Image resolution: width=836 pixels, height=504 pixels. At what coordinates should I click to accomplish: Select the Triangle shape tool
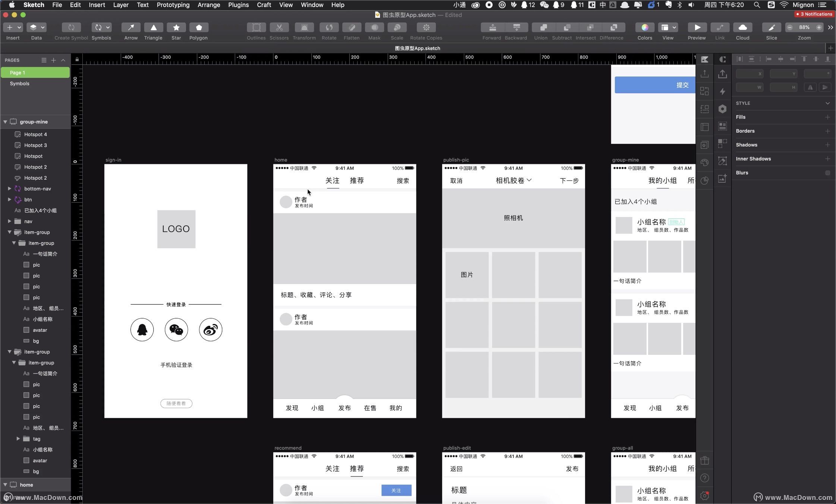[153, 28]
